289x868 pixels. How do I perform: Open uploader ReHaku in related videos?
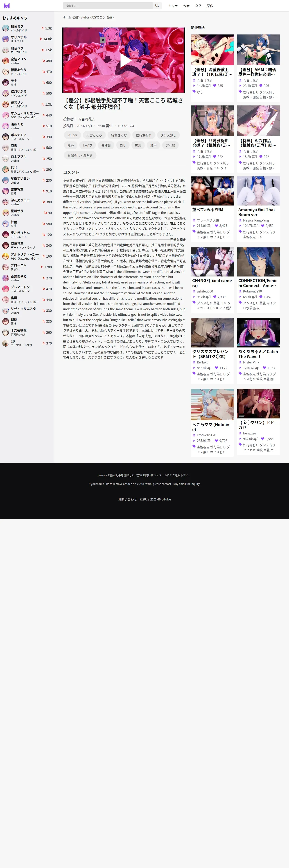click(203, 362)
